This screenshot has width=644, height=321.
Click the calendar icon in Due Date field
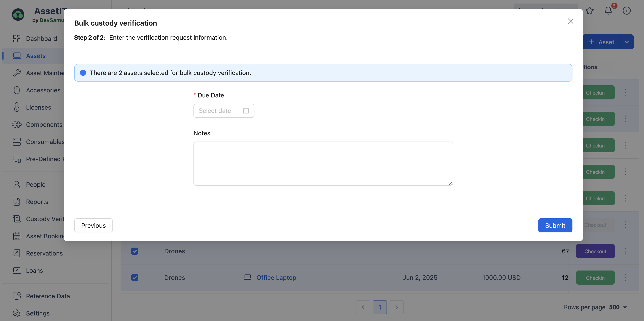coord(246,111)
